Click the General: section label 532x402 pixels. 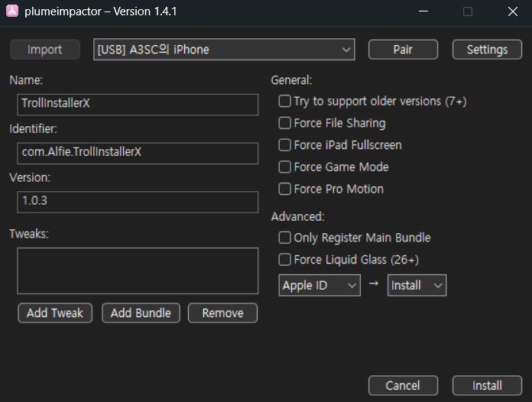[291, 80]
